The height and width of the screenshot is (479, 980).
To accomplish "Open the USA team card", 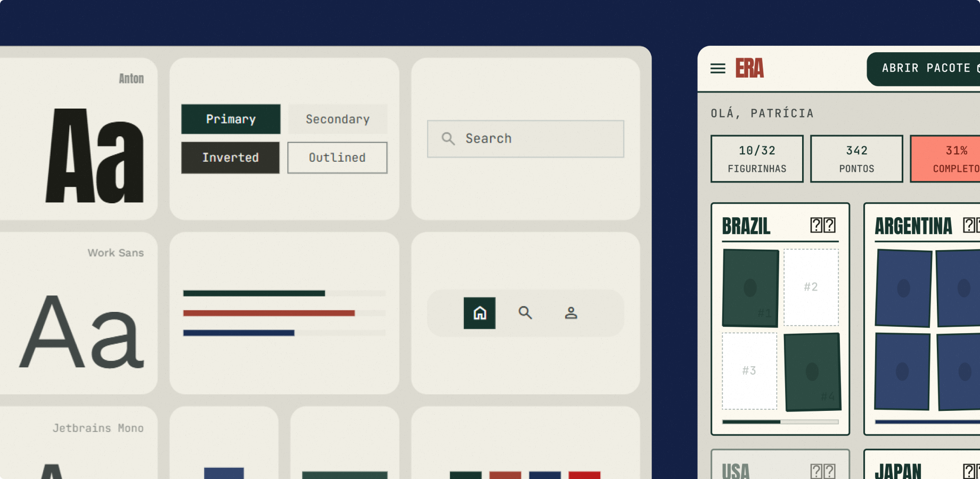I will [x=780, y=465].
